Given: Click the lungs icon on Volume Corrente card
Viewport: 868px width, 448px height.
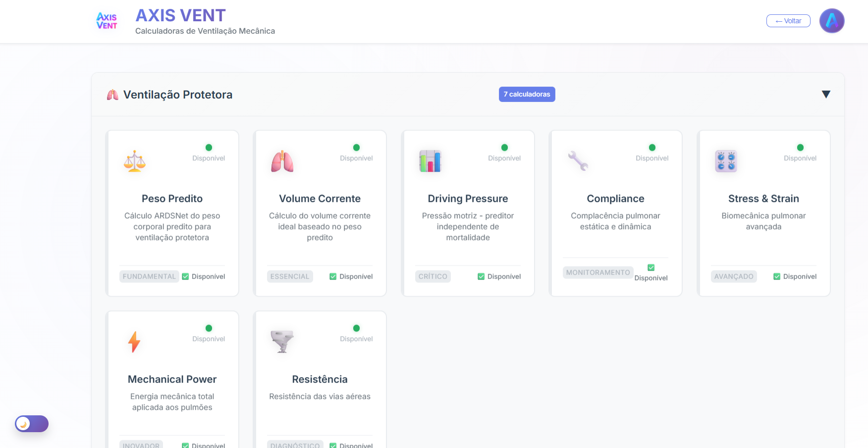Looking at the screenshot, I should (282, 161).
